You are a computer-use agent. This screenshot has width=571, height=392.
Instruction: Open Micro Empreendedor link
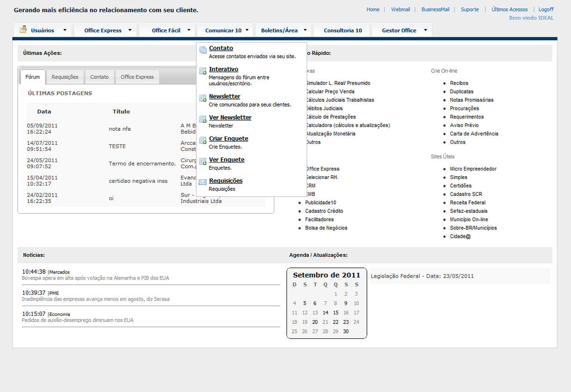click(x=473, y=169)
